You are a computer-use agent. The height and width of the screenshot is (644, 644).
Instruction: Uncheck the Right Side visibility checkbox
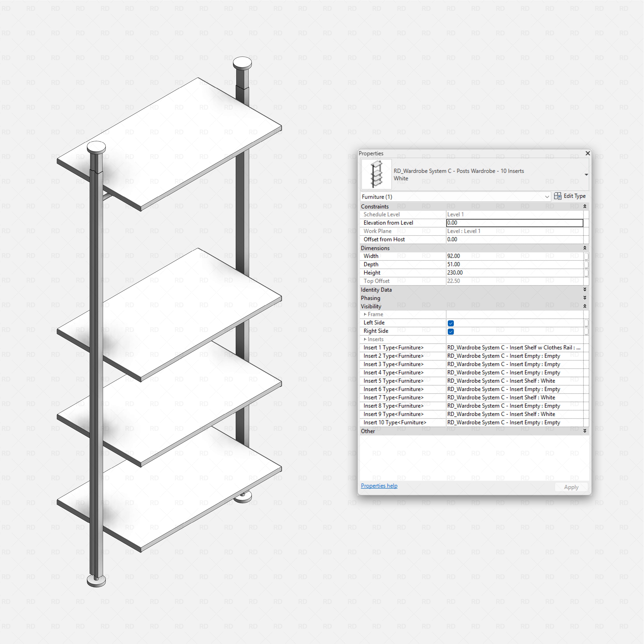coord(451,331)
